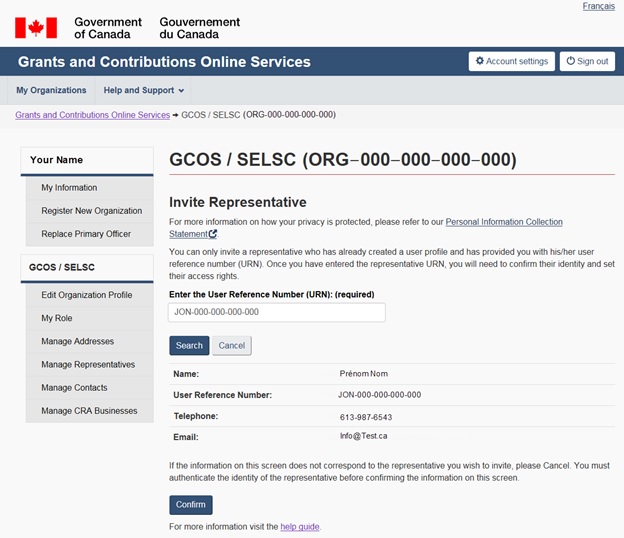Open Manage Contacts page

(74, 387)
